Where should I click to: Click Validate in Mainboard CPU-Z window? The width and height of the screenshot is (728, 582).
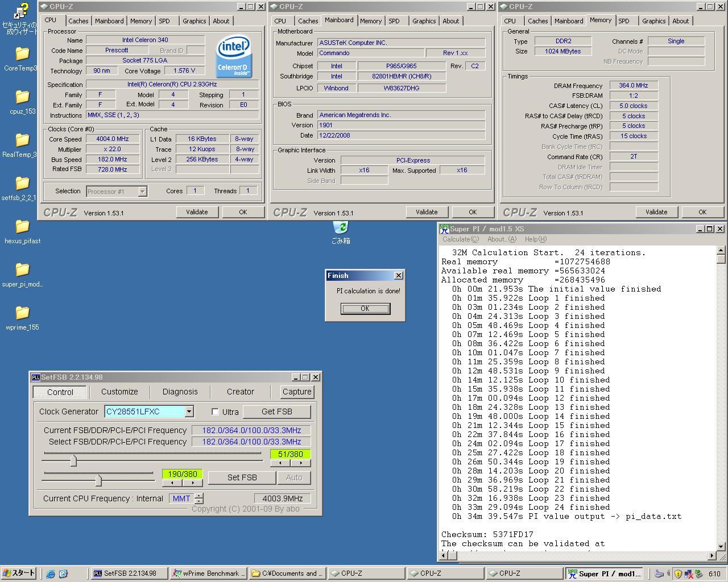coord(427,212)
